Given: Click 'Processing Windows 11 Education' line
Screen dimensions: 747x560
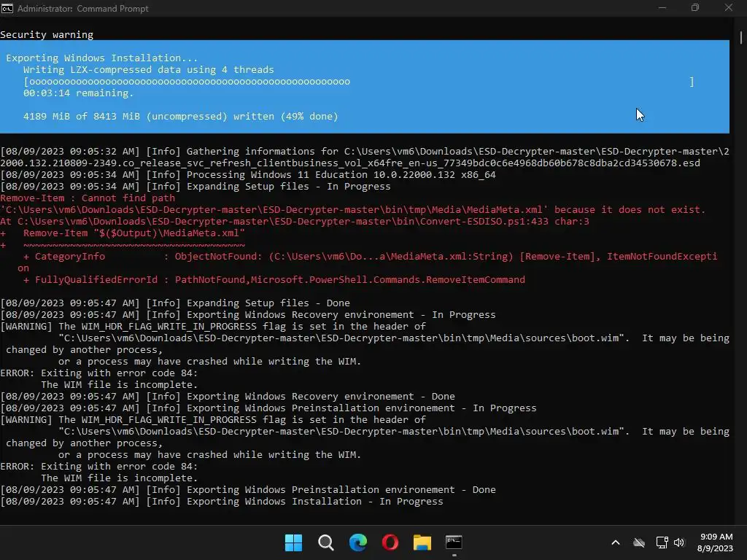Looking at the screenshot, I should pos(248,175).
